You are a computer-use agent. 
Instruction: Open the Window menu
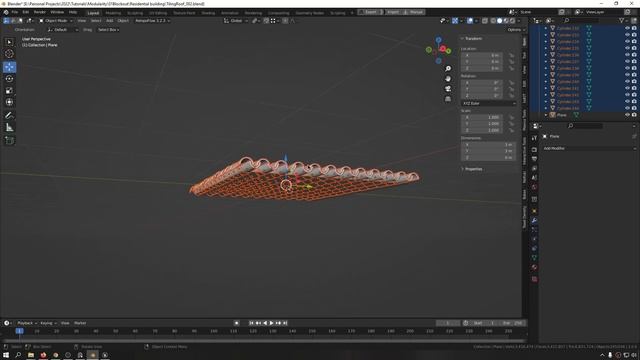[57, 12]
